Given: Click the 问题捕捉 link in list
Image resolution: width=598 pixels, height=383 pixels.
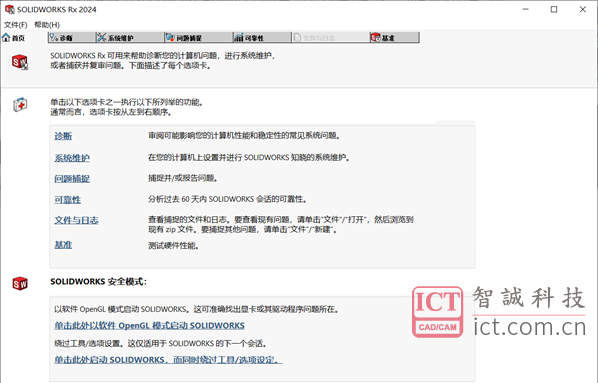Looking at the screenshot, I should point(72,179).
